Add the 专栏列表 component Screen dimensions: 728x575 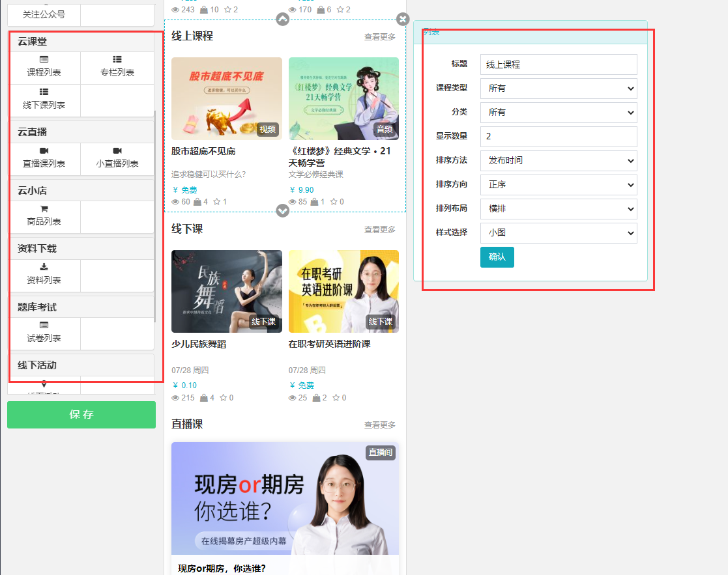pyautogui.click(x=117, y=68)
